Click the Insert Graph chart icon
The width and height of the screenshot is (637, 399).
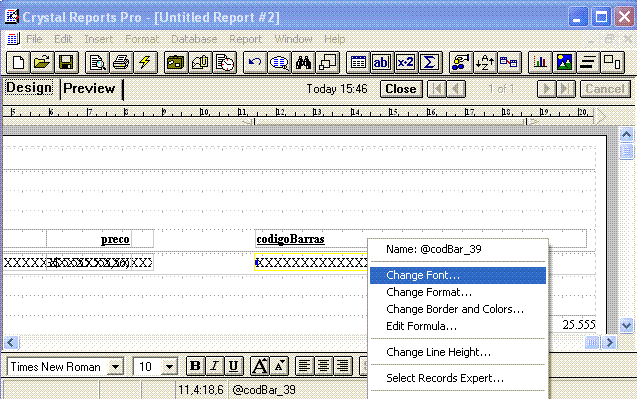click(540, 63)
